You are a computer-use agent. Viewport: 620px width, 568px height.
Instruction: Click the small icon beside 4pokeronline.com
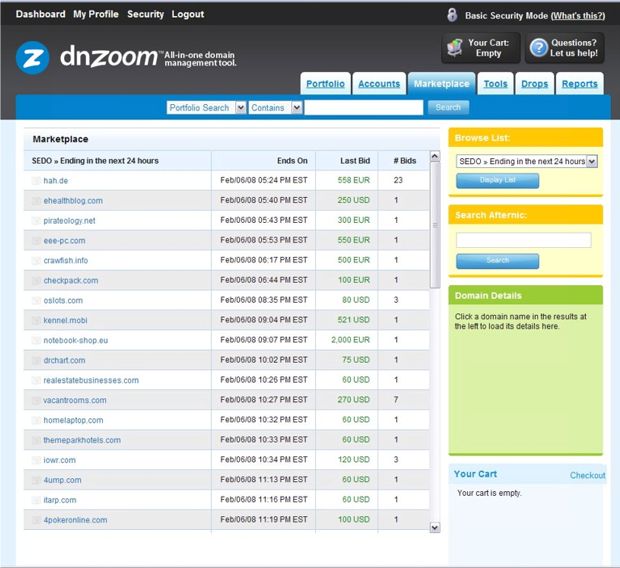click(36, 520)
